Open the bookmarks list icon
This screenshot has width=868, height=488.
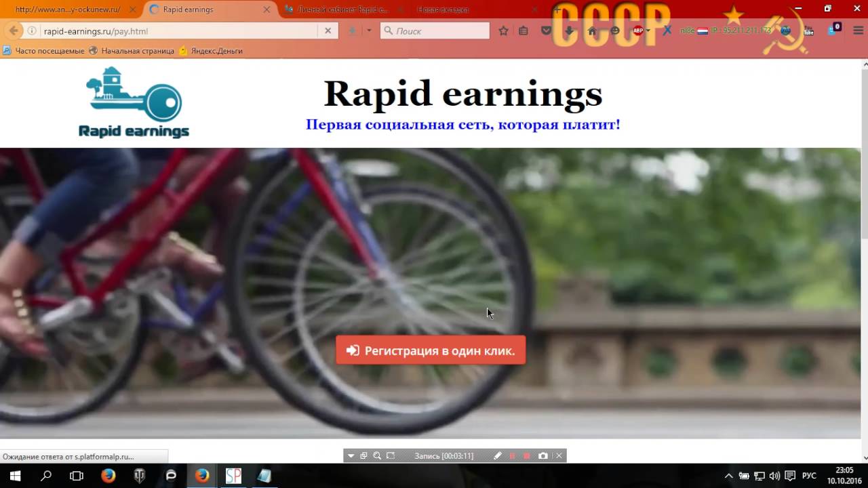click(524, 30)
